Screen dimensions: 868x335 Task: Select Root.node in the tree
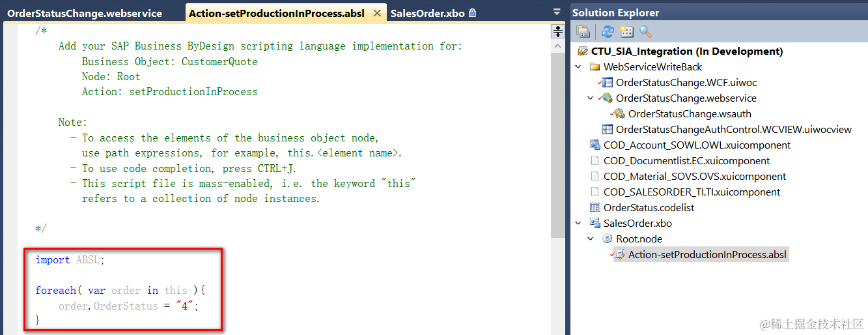tap(639, 239)
